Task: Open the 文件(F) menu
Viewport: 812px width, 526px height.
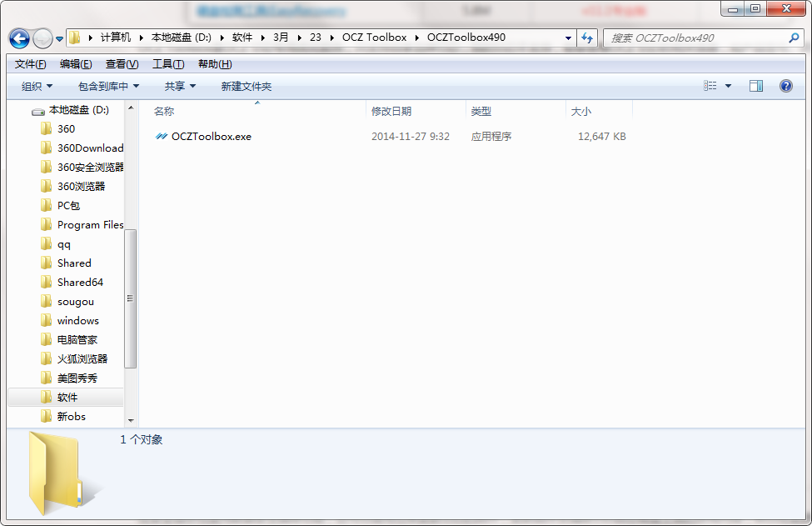Action: click(31, 63)
